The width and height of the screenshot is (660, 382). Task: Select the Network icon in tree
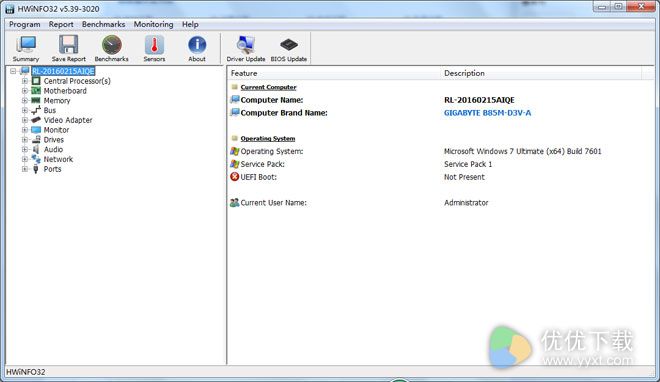[x=36, y=159]
